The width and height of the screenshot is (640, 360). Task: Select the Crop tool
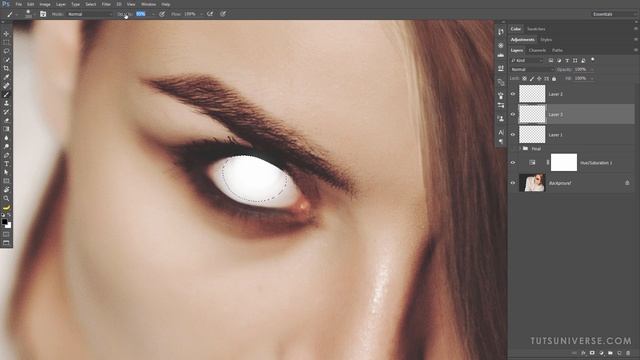click(x=6, y=68)
